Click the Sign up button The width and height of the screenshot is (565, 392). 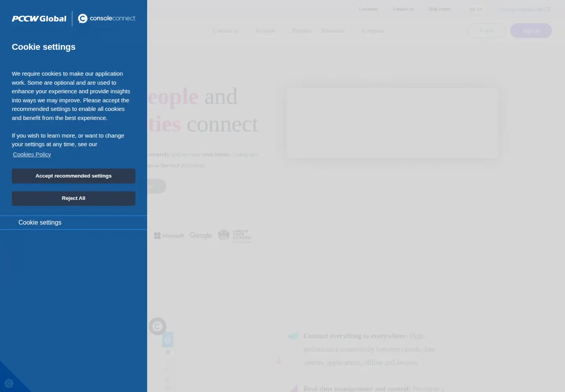coord(531,31)
